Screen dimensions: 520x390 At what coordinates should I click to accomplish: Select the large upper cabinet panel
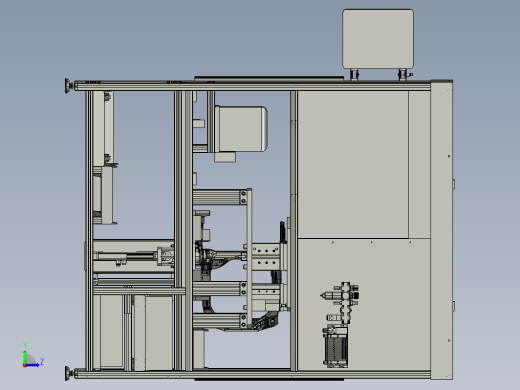point(353,164)
